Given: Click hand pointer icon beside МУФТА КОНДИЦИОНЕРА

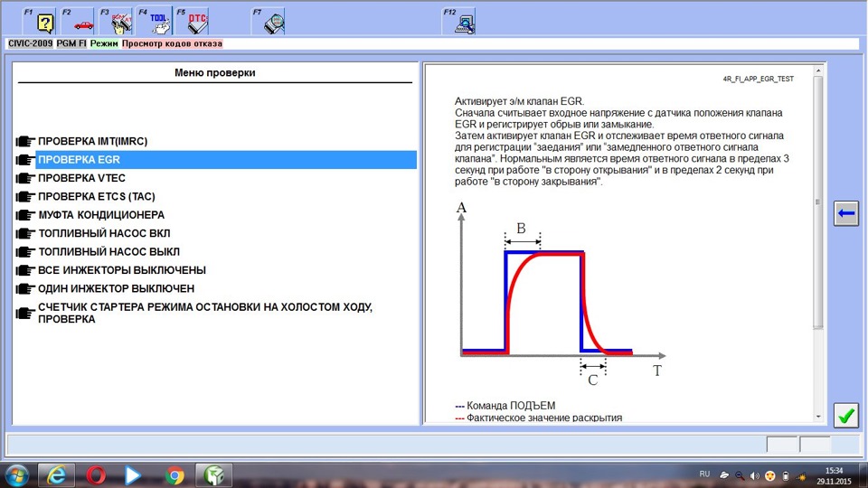Looking at the screenshot, I should [x=25, y=215].
